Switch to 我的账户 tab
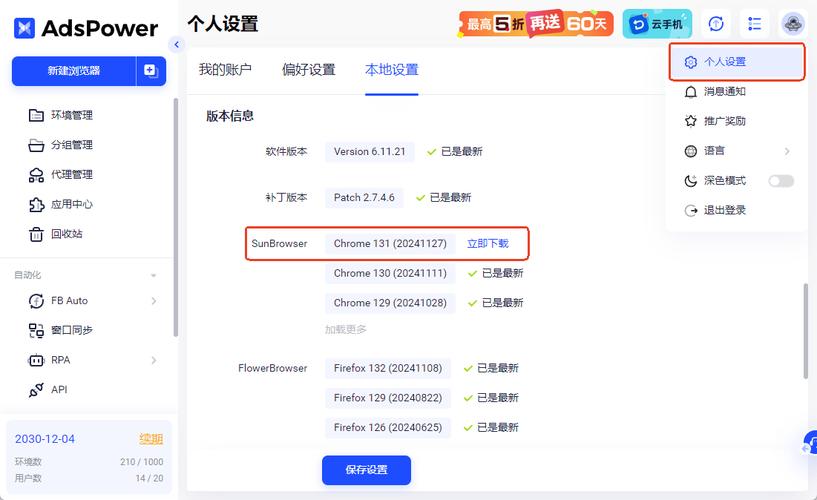This screenshot has height=500, width=817. 225,69
